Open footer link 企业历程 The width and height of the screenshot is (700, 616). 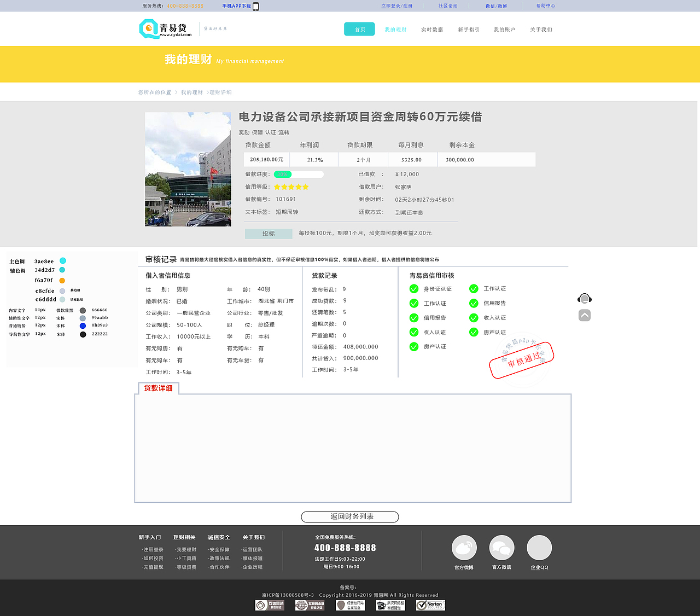252,567
